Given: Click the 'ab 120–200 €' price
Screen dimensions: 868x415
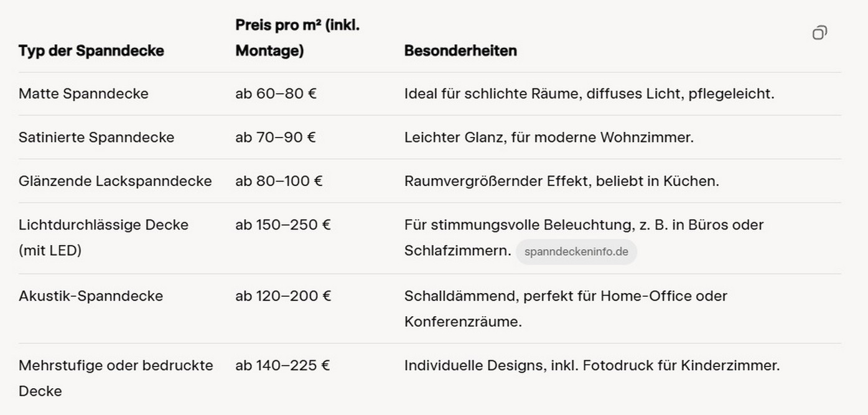Looking at the screenshot, I should [283, 296].
